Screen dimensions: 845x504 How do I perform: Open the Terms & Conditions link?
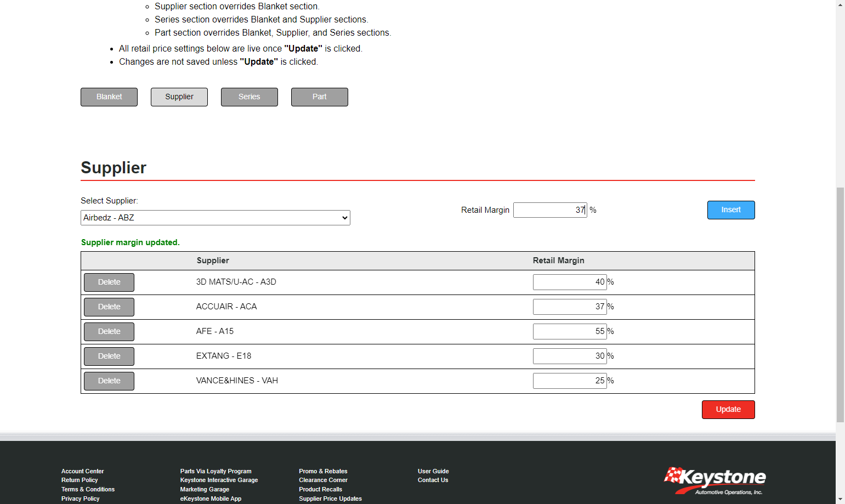(x=88, y=490)
